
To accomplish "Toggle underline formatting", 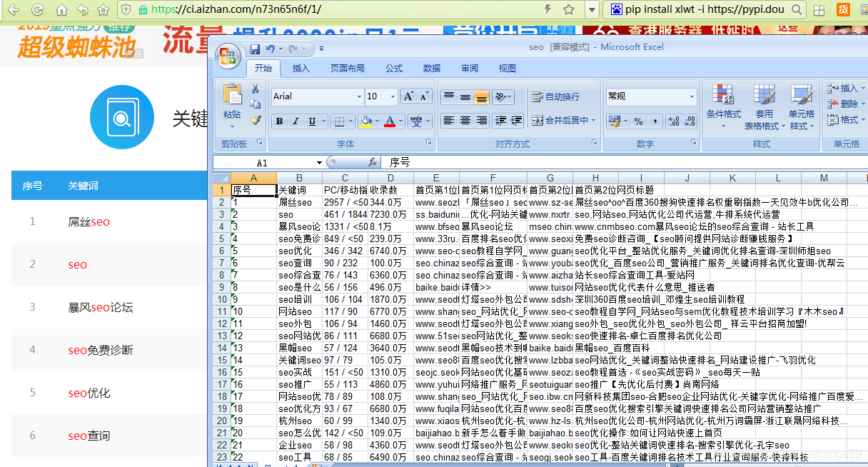I will coord(312,121).
